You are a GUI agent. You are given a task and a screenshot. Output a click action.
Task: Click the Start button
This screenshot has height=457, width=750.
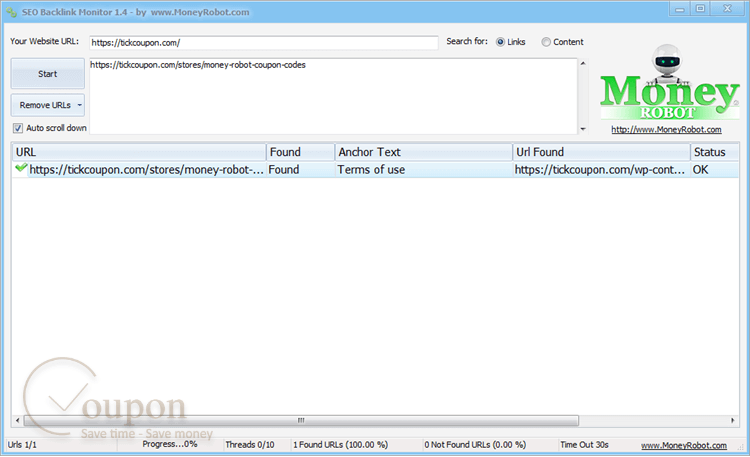click(48, 74)
